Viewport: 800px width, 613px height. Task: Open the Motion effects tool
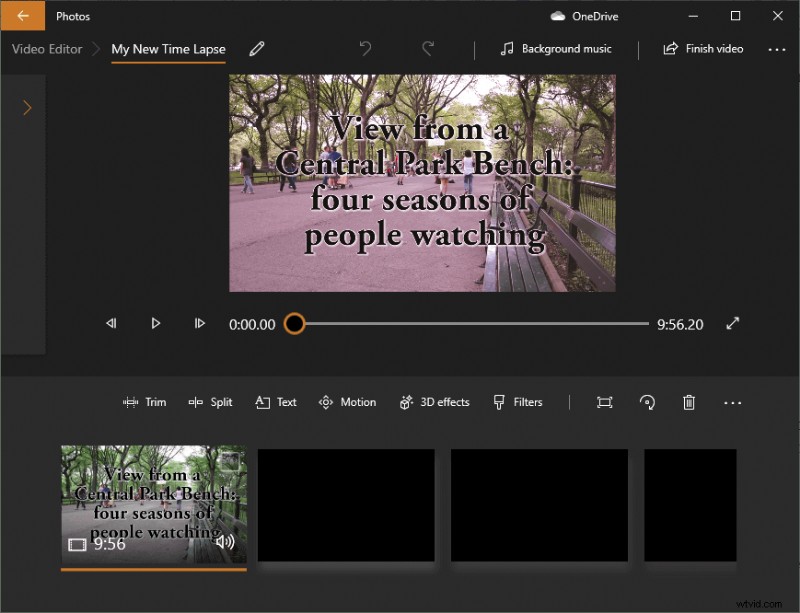pyautogui.click(x=347, y=402)
